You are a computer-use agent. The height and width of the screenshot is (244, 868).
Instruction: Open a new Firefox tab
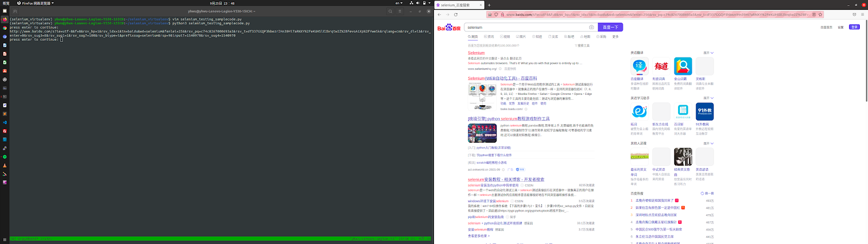click(489, 5)
